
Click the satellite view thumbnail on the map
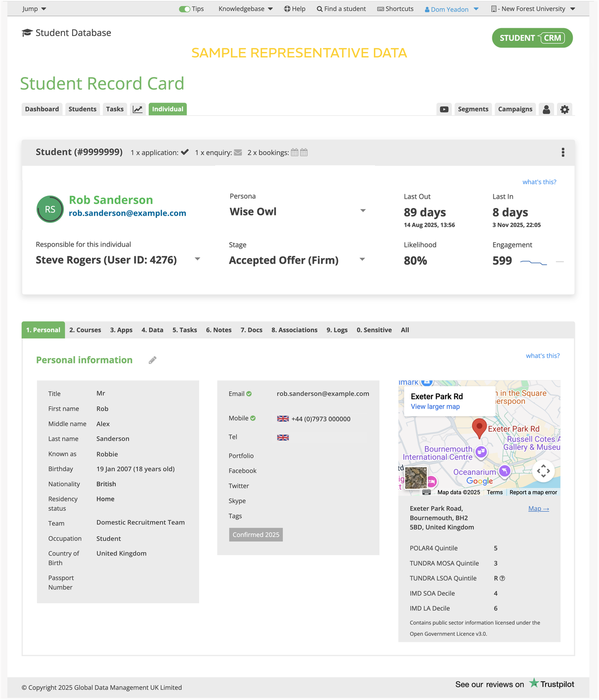tap(416, 477)
